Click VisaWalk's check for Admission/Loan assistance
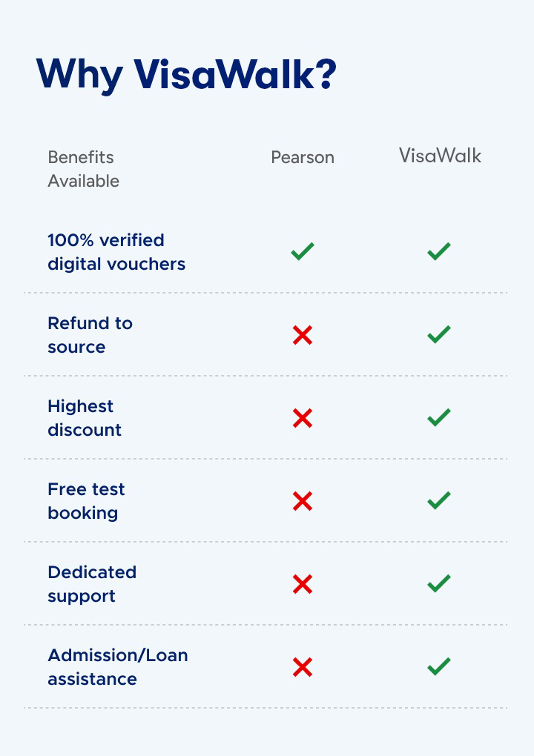This screenshot has width=534, height=756. pyautogui.click(x=439, y=667)
